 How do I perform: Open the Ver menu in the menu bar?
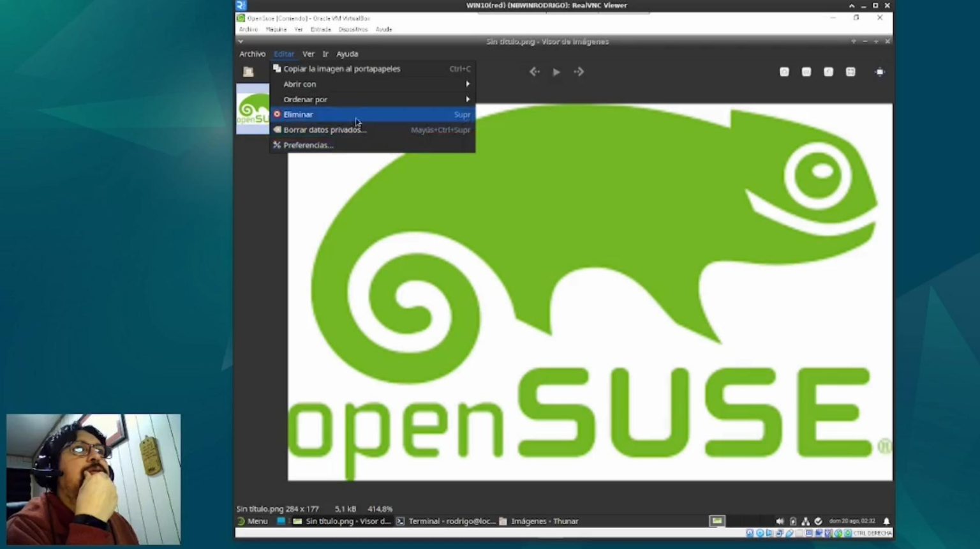point(308,54)
